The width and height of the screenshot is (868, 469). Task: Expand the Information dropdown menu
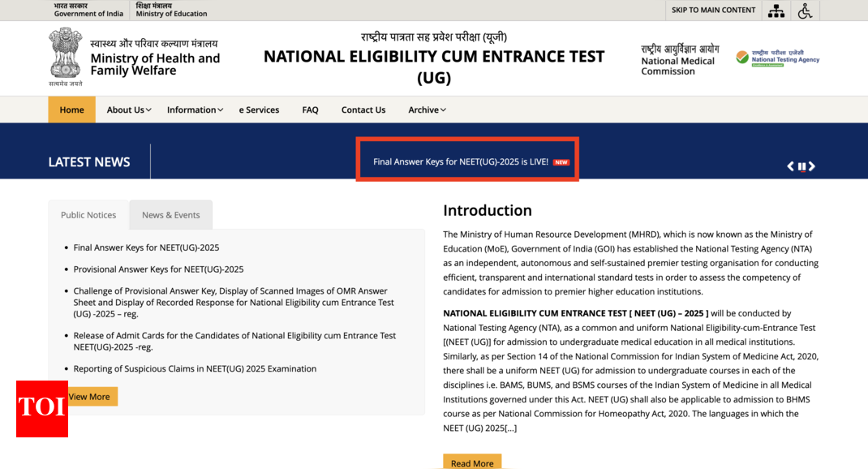click(x=195, y=110)
